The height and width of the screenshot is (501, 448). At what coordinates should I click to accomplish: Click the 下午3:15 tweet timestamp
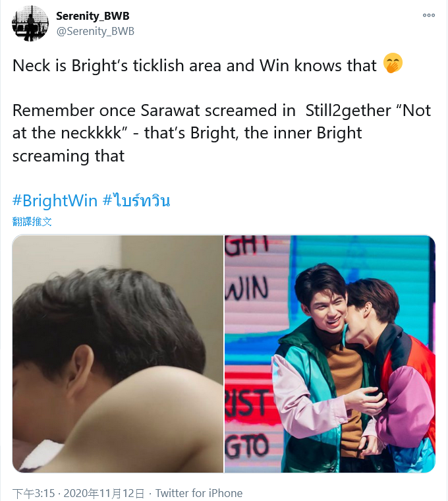[34, 493]
